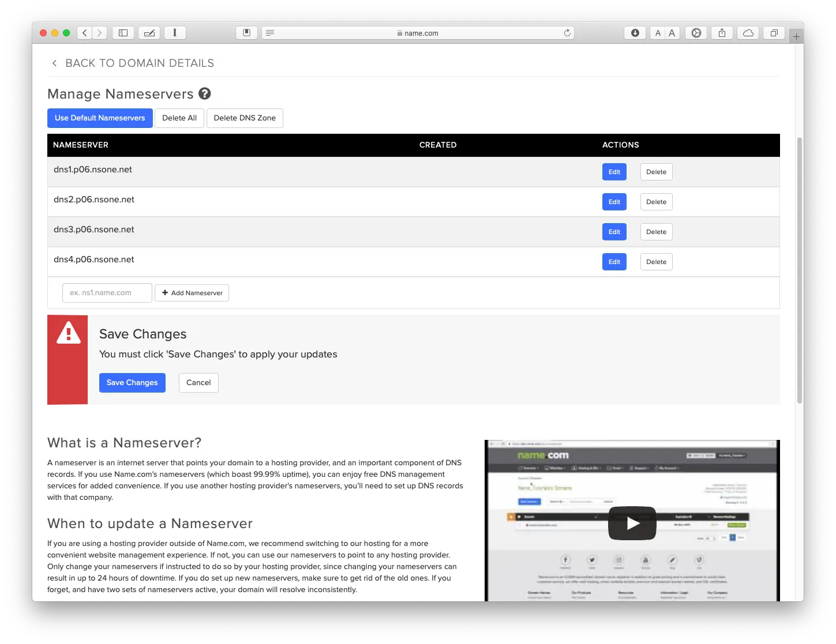Open the Share menu icon
This screenshot has width=836, height=644.
coord(722,33)
